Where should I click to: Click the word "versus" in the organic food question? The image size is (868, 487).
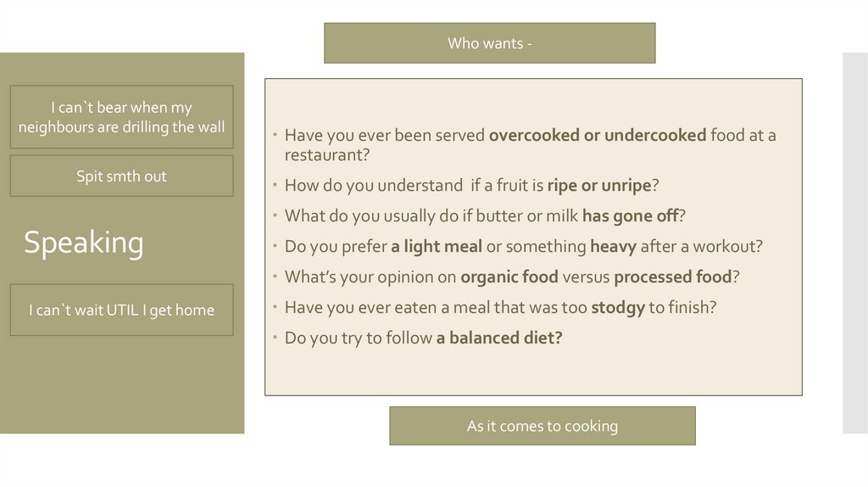[586, 277]
